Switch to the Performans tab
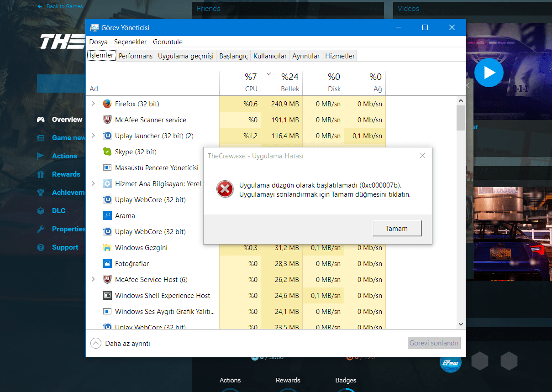Screen dimensions: 552x392 pos(136,56)
